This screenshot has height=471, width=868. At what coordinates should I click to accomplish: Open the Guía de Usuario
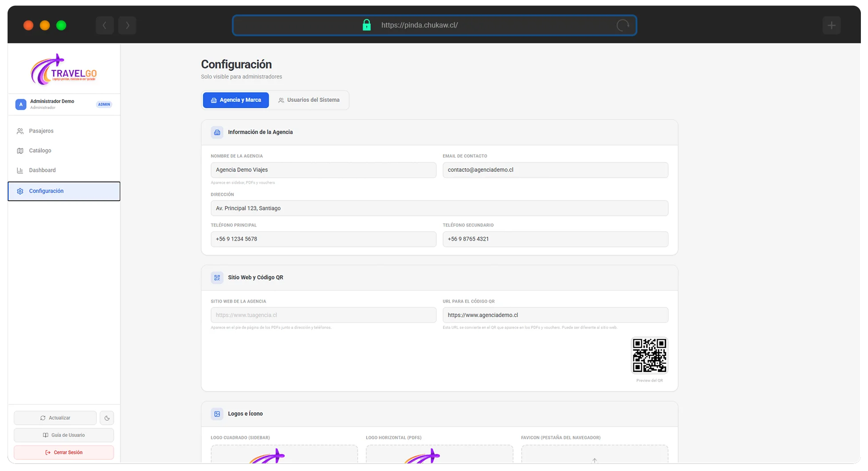click(64, 435)
